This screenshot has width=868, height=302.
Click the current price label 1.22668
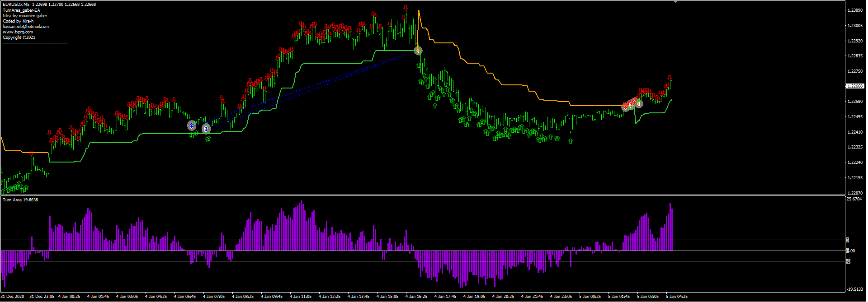[x=854, y=86]
